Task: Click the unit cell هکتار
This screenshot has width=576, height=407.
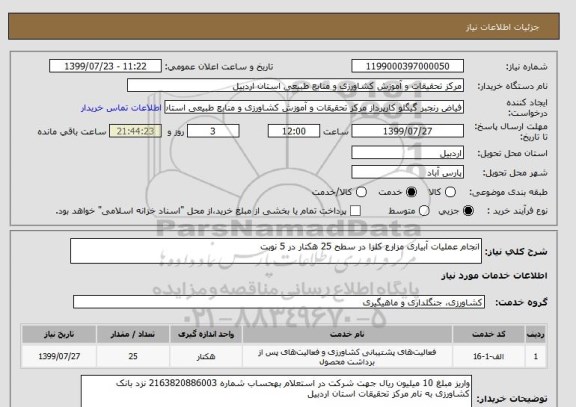Action: coord(206,356)
